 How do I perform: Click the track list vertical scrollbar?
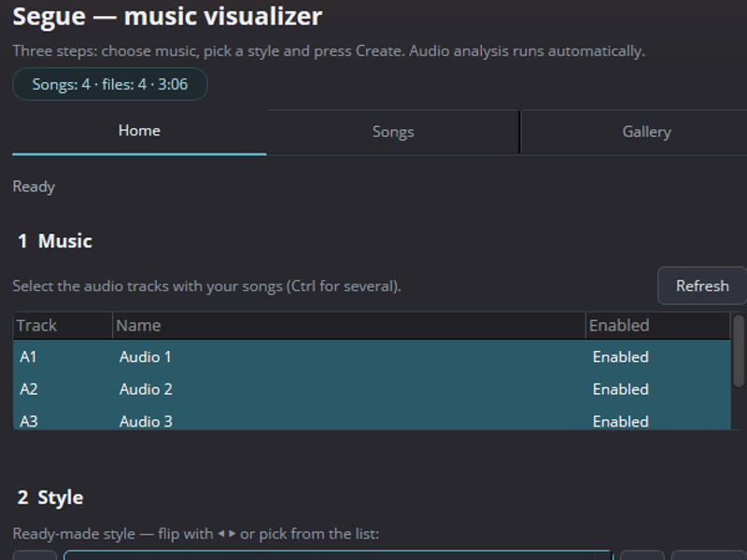point(739,351)
